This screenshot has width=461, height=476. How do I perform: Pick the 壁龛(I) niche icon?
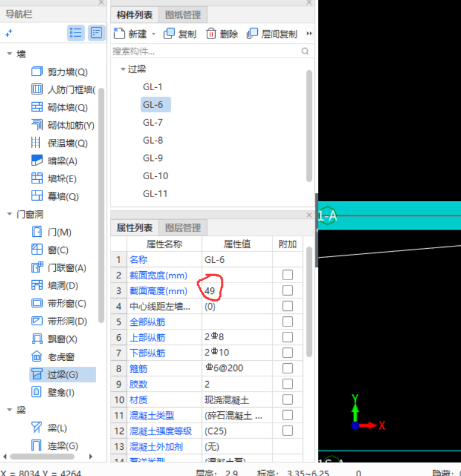[x=36, y=392]
